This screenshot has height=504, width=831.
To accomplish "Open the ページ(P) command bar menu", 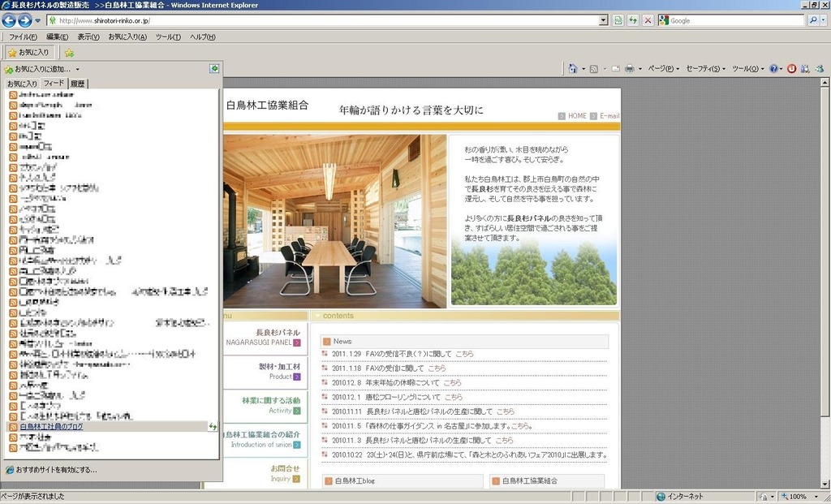I will pos(664,69).
